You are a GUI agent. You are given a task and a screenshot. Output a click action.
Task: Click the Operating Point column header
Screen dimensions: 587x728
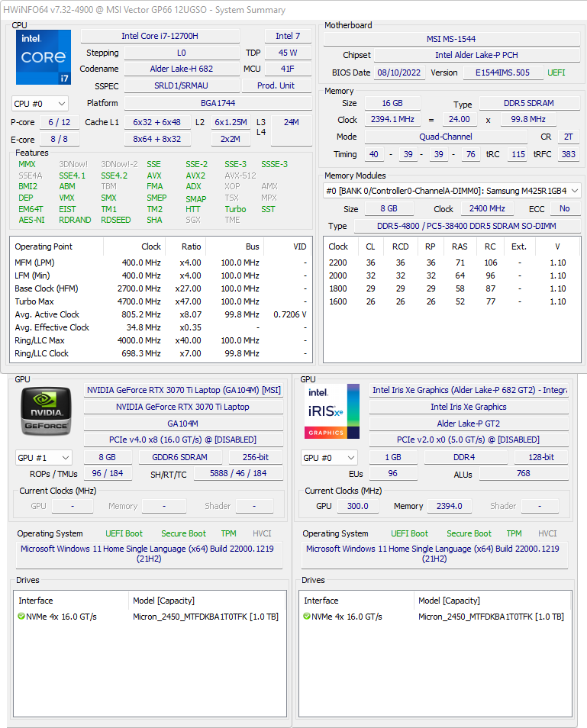pos(56,246)
